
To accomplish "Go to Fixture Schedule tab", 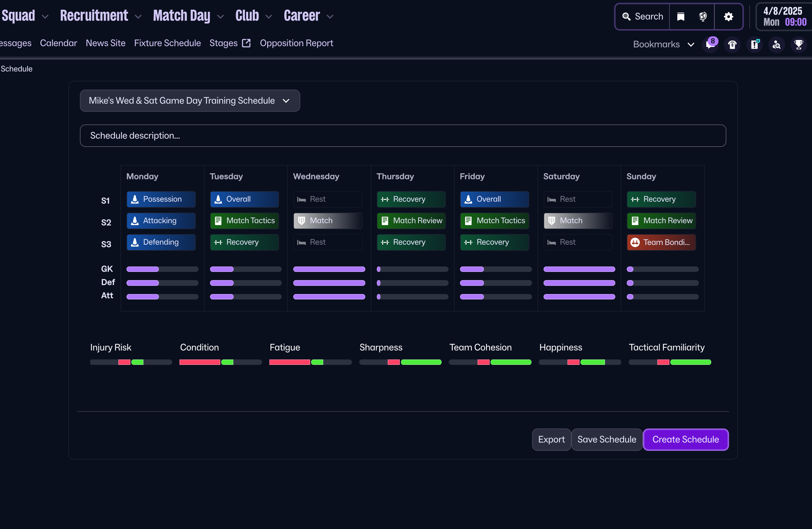I will 167,43.
